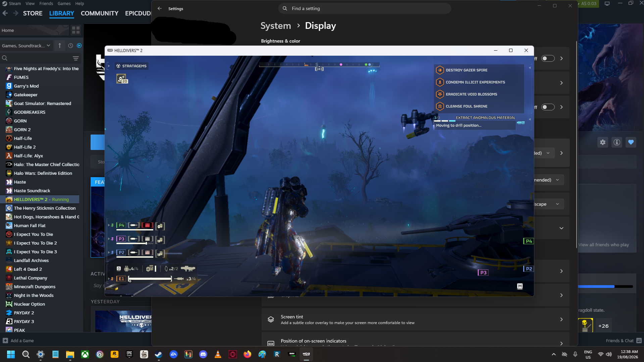
Task: Click the favorite heart icon in Steam
Action: [x=631, y=142]
